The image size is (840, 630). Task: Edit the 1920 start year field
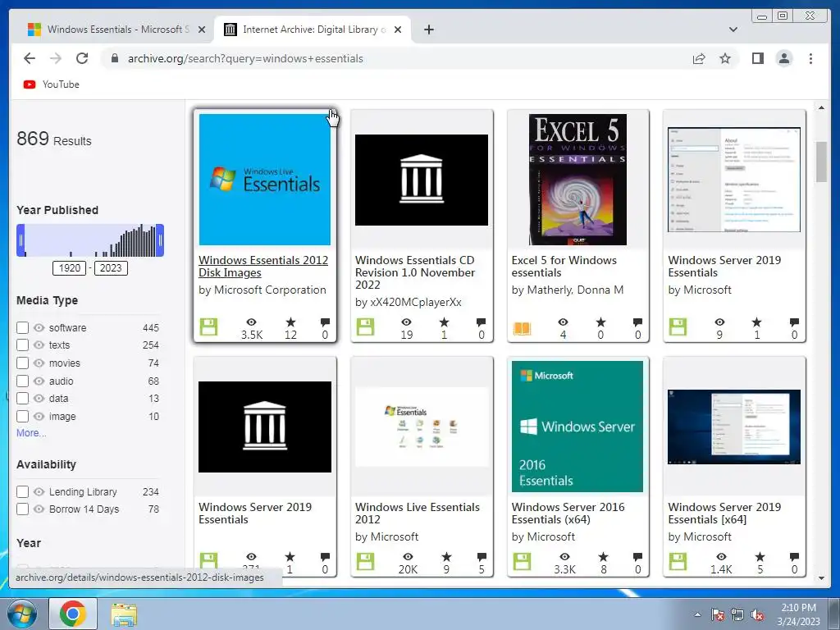tap(69, 268)
